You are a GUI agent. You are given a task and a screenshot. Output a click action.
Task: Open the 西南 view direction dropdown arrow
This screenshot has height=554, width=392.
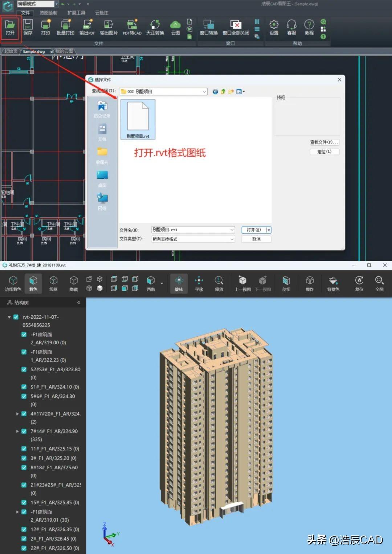pos(162,283)
